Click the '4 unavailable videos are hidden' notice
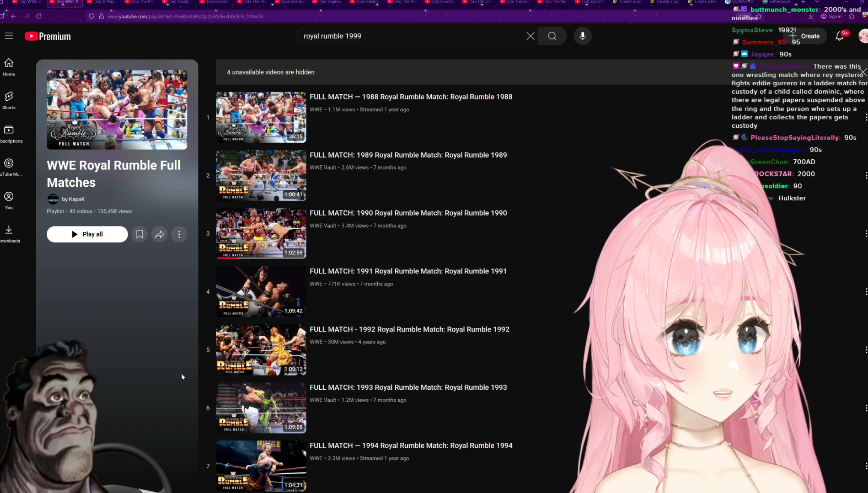The width and height of the screenshot is (868, 493). (271, 72)
